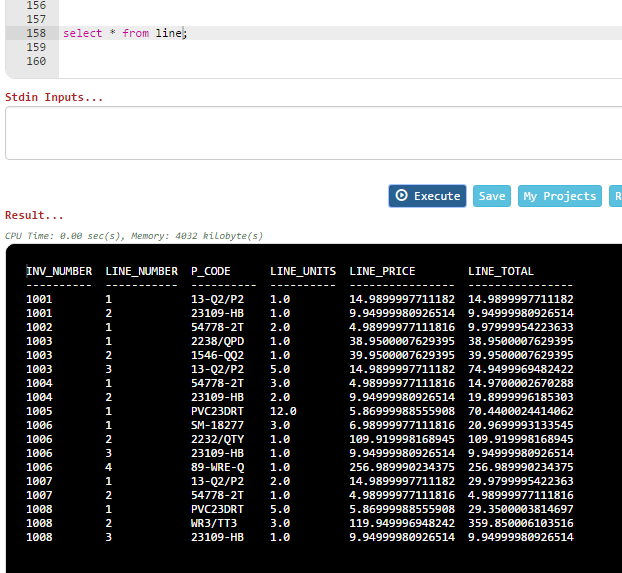Click line total 29.3500003814697
The width and height of the screenshot is (622, 573).
pyautogui.click(x=521, y=510)
